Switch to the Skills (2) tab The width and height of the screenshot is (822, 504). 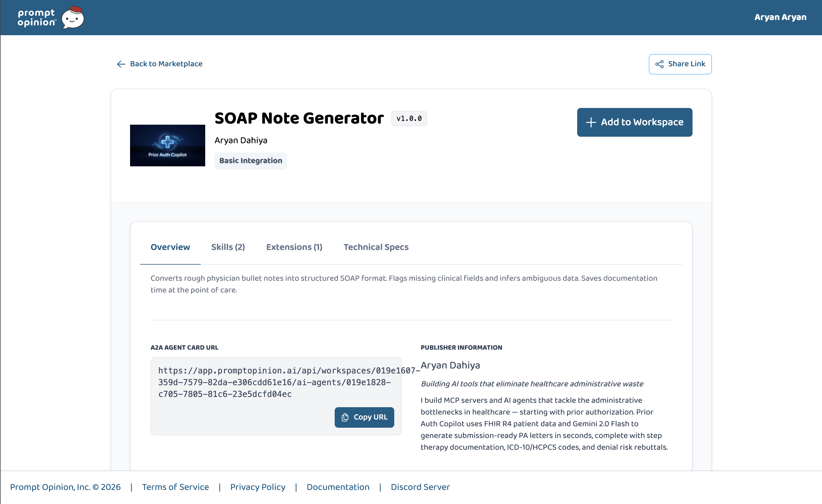click(228, 247)
